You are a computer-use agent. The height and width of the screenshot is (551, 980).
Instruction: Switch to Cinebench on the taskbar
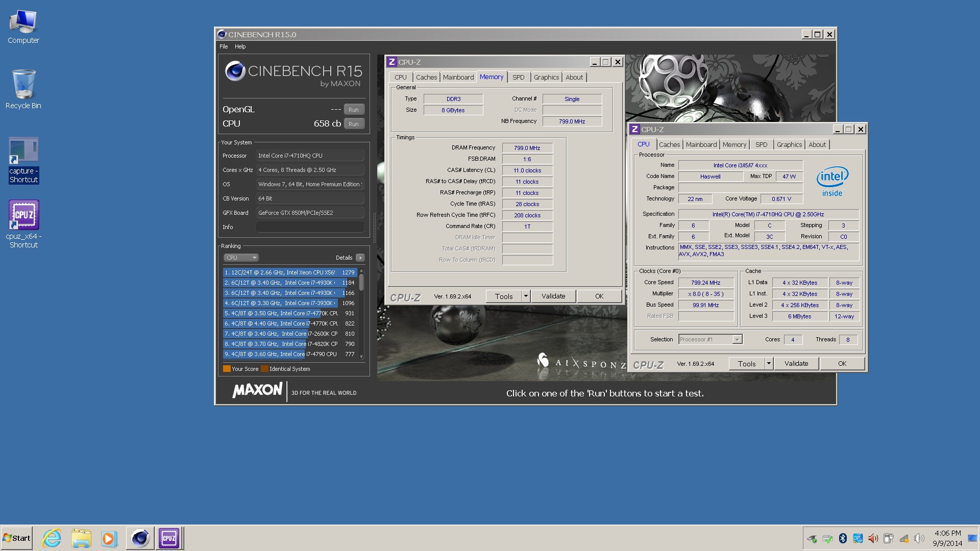click(140, 538)
